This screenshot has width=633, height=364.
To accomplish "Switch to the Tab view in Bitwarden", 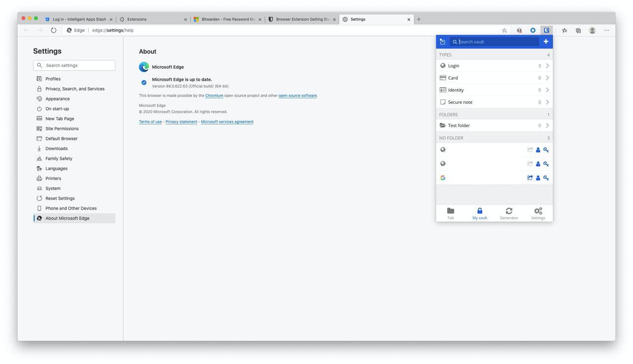I will [450, 213].
